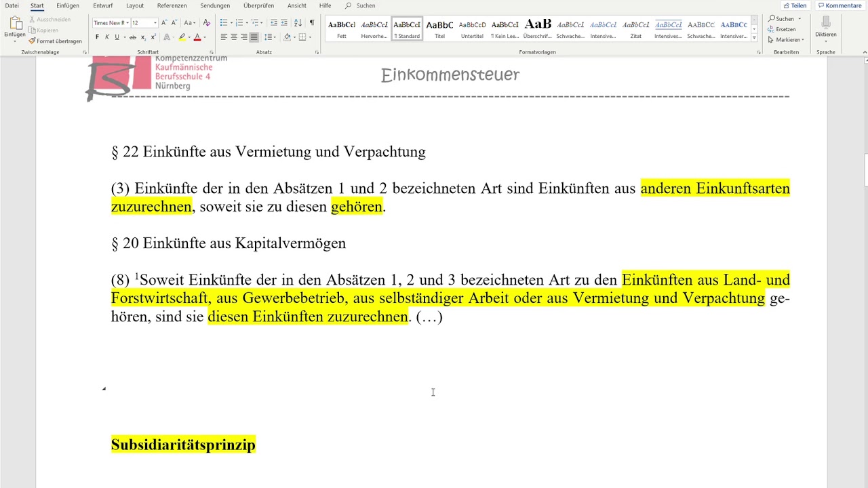Click the line spacing icon

pyautogui.click(x=268, y=37)
